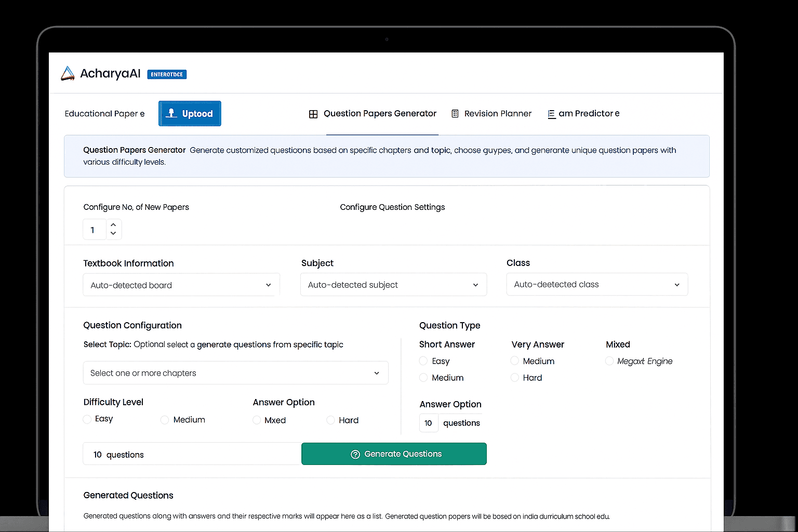Viewport: 798px width, 532px height.
Task: Click the Question Configuration heading
Action: [x=132, y=325]
